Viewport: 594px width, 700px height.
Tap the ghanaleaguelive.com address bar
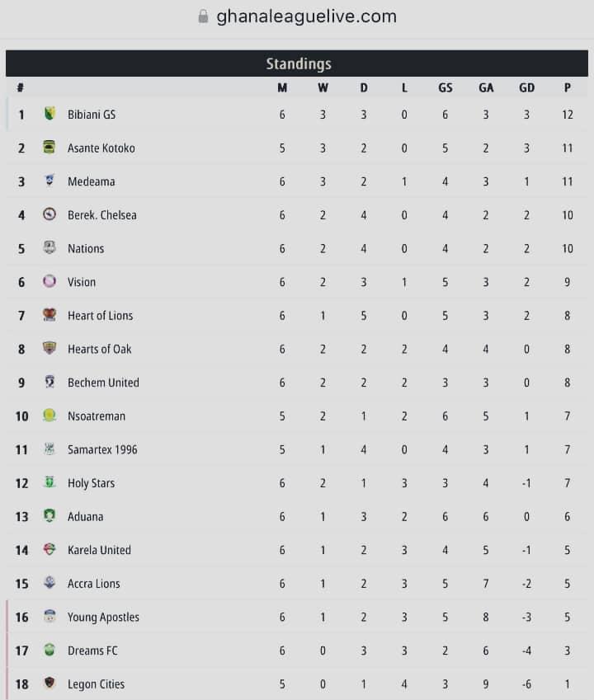306,16
